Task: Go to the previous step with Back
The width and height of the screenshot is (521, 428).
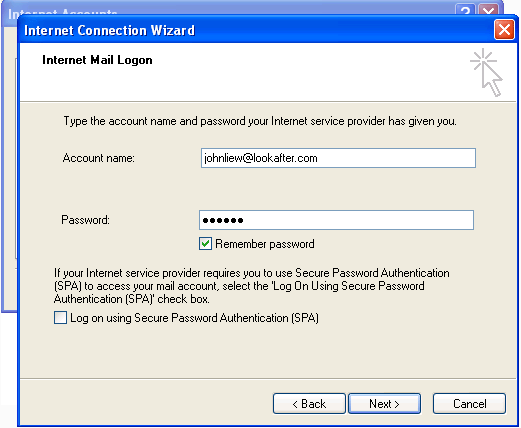Action: click(x=309, y=404)
